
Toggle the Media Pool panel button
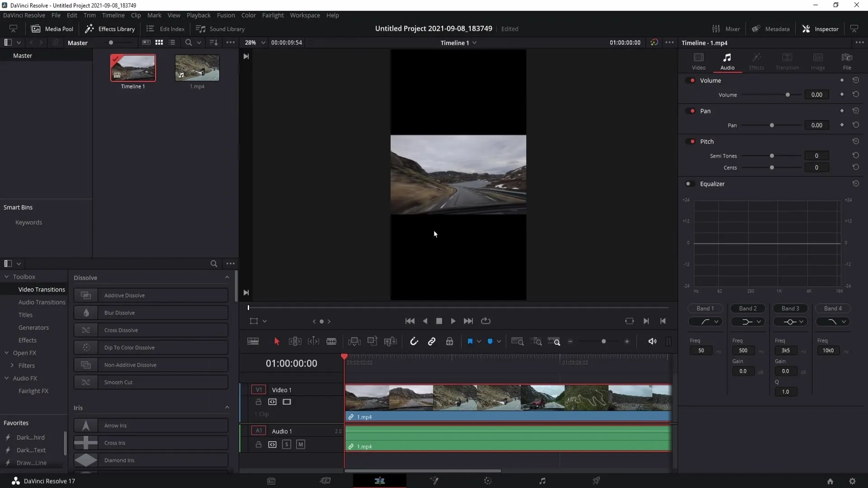coord(52,29)
